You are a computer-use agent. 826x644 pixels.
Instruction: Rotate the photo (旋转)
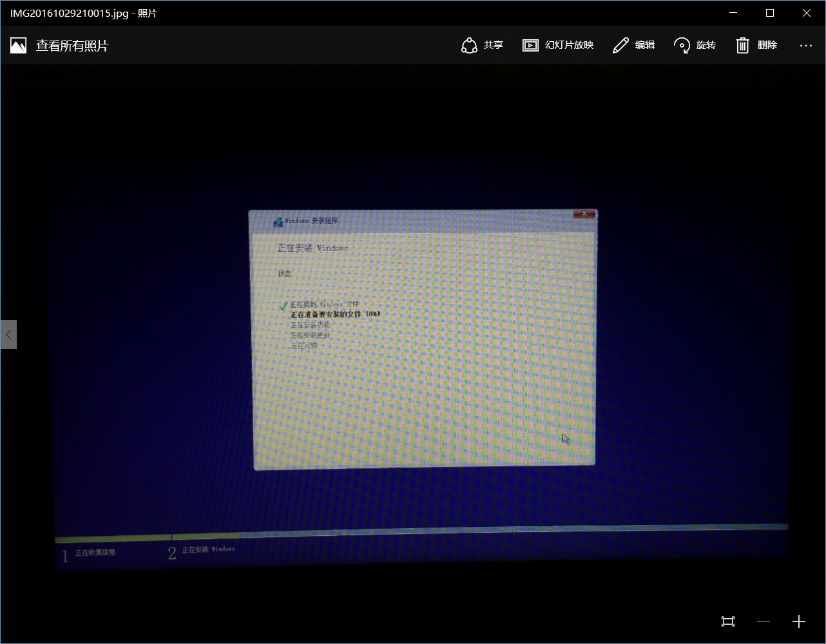tap(695, 45)
